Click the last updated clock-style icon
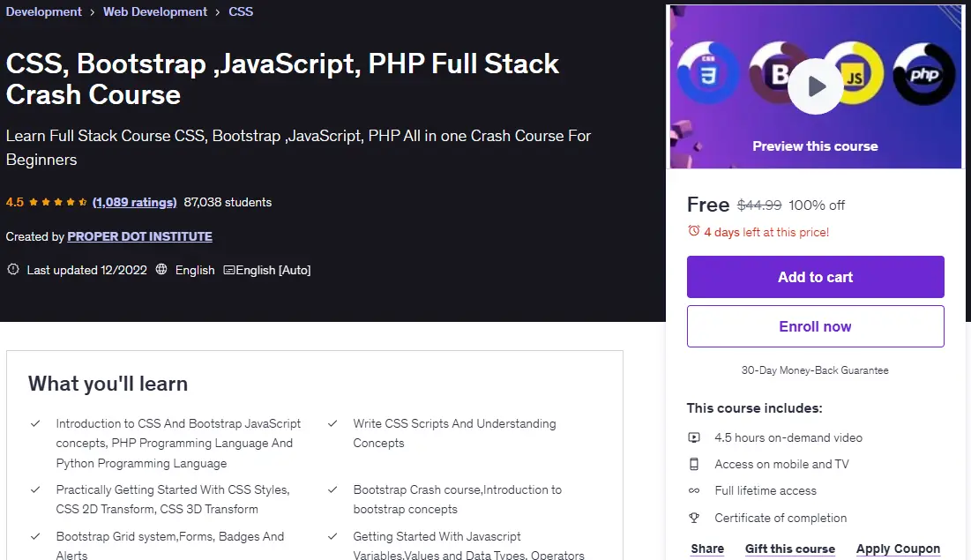 click(x=13, y=270)
